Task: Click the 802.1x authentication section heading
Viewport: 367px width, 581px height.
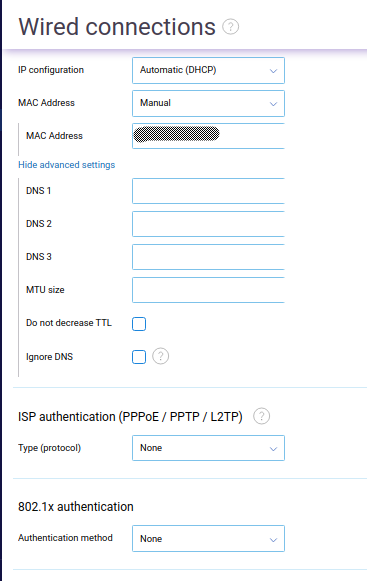Action: point(76,507)
